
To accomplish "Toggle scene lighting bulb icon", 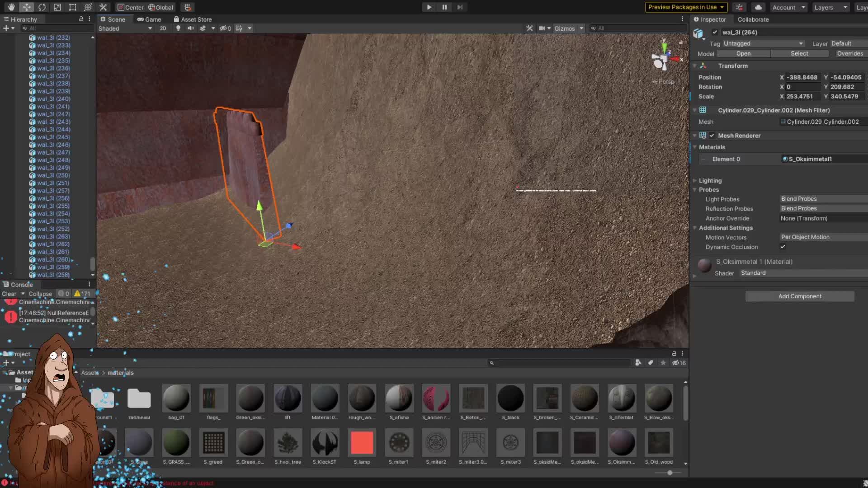I will pos(178,28).
